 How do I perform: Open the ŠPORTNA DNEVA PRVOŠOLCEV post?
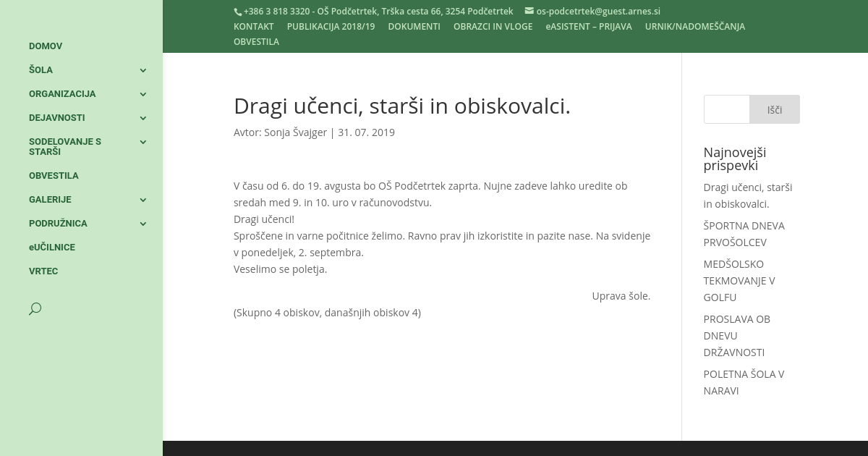[744, 234]
